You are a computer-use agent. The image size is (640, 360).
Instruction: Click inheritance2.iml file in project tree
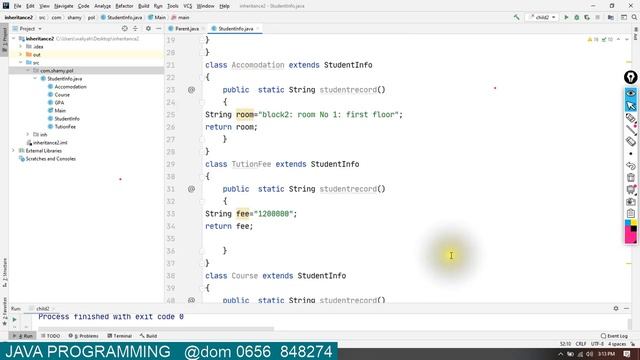50,143
